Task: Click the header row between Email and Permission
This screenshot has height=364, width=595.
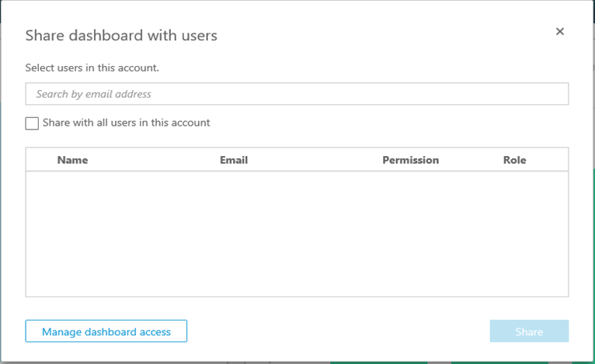Action: pos(315,160)
